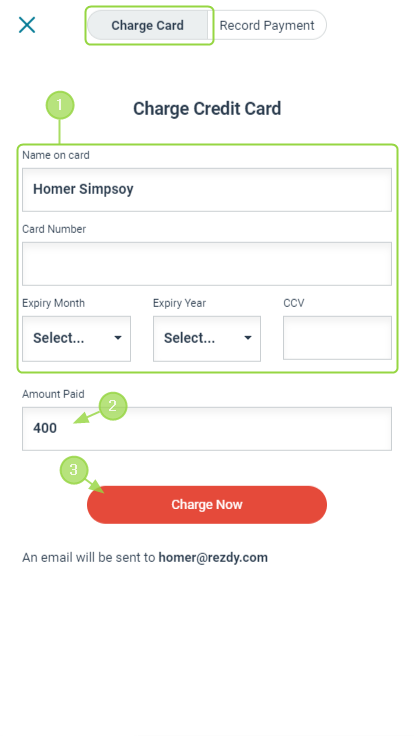Click the green step 1 marker

point(60,105)
